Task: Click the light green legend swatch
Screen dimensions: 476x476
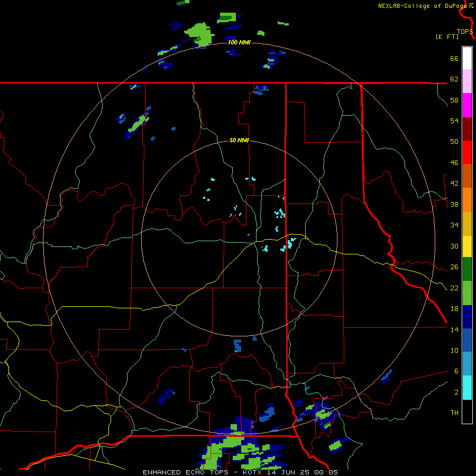Action: pyautogui.click(x=467, y=293)
